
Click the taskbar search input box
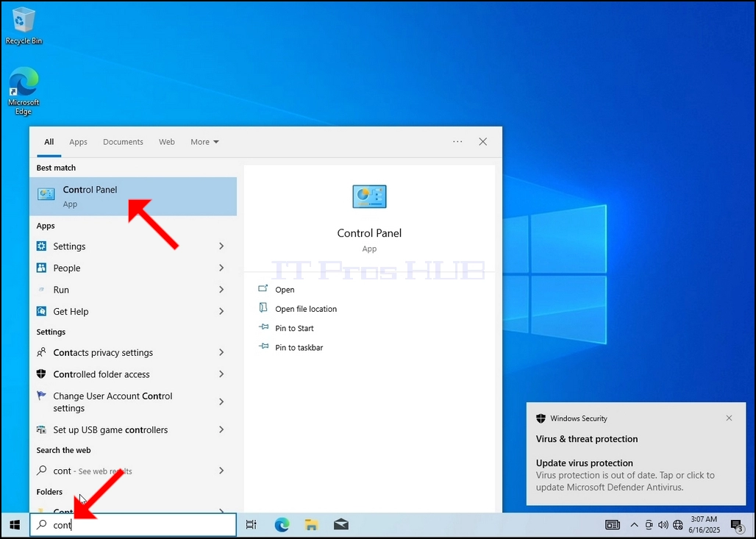coord(133,524)
